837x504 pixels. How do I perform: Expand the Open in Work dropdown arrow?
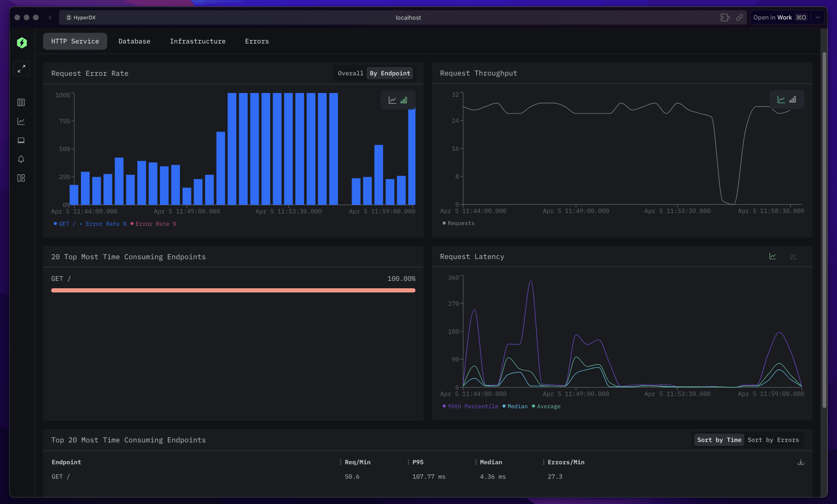coord(818,18)
